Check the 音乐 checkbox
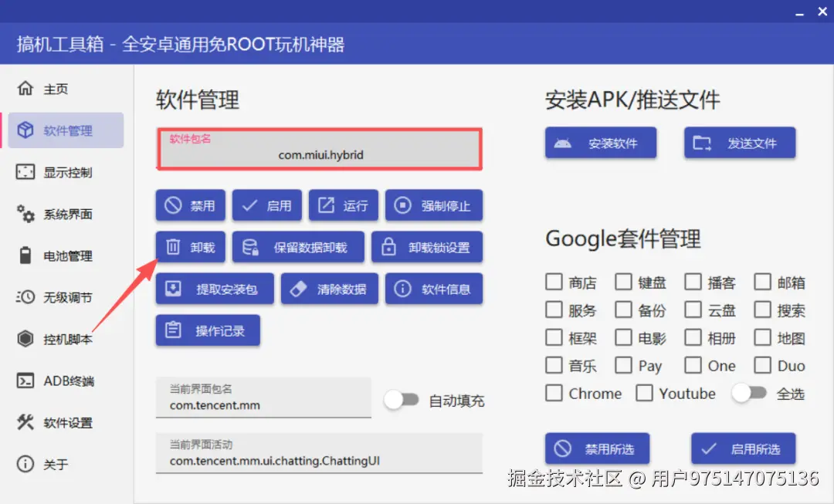 [554, 365]
